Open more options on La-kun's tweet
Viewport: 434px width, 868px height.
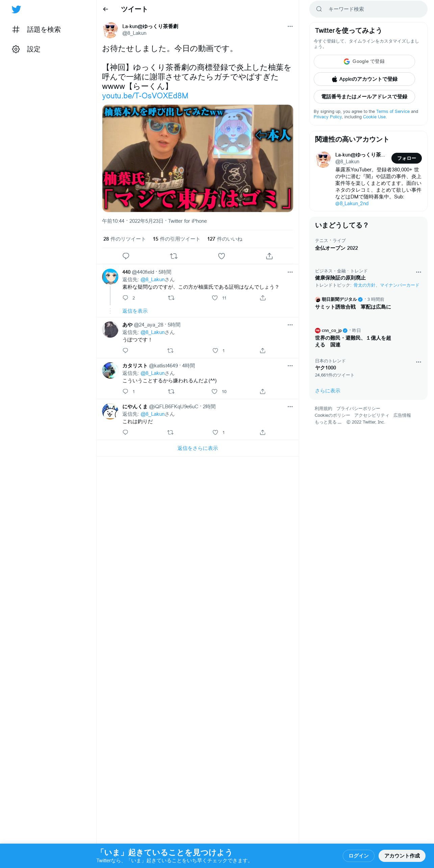290,26
